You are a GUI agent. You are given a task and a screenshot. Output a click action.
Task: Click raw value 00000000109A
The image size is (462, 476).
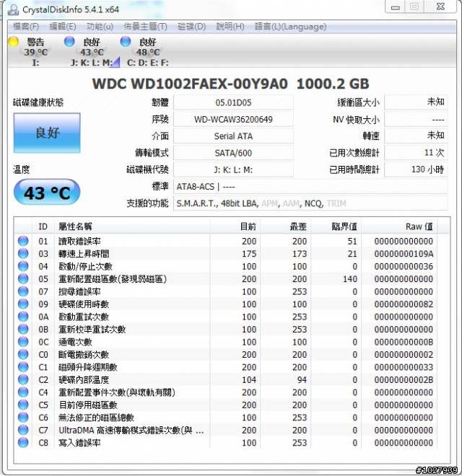click(x=404, y=254)
